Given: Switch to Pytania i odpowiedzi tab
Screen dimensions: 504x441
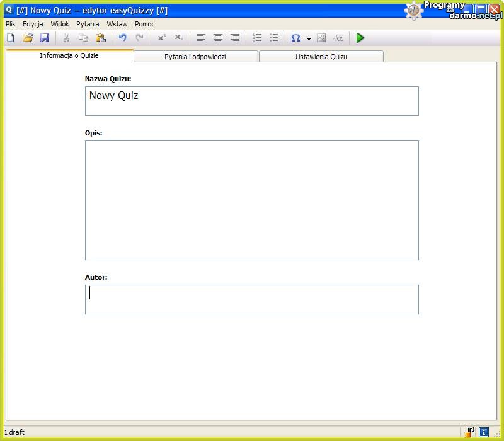Looking at the screenshot, I should [x=195, y=57].
